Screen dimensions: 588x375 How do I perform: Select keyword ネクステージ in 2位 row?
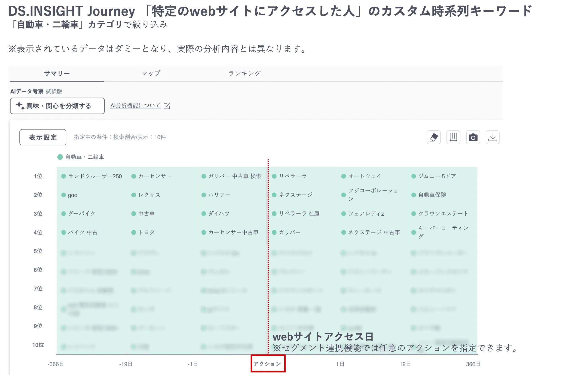[295, 195]
